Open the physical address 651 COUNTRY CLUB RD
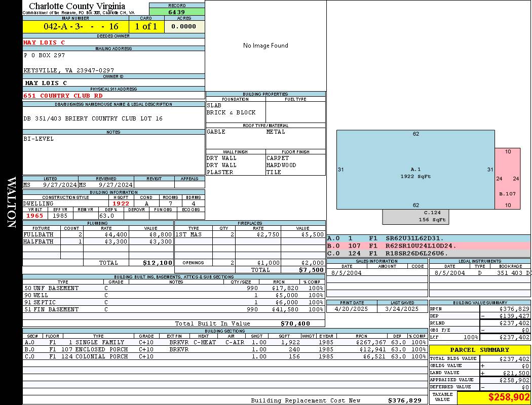 coord(63,96)
